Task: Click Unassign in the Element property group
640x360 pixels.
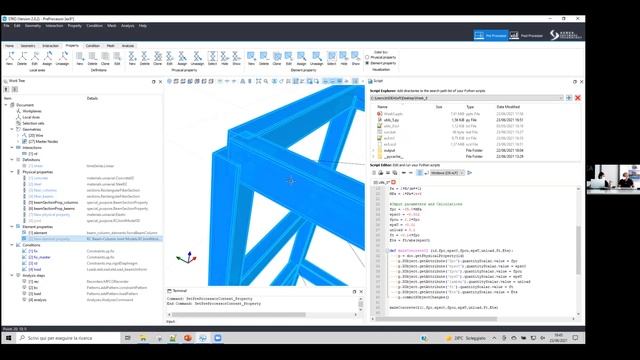Action: point(316,58)
